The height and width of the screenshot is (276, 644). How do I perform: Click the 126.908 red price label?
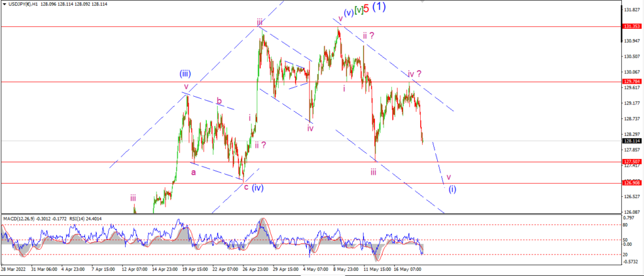coord(631,183)
